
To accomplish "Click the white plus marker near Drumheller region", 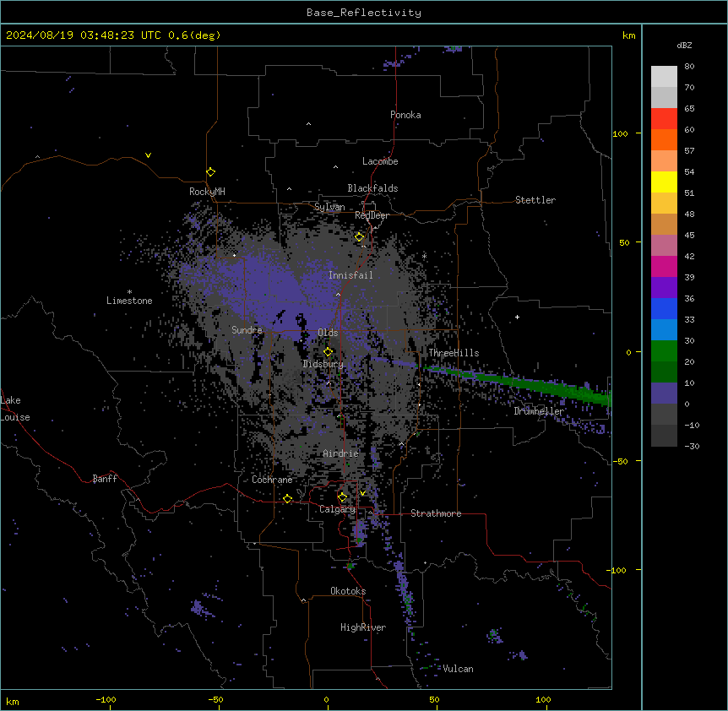I will pyautogui.click(x=517, y=317).
